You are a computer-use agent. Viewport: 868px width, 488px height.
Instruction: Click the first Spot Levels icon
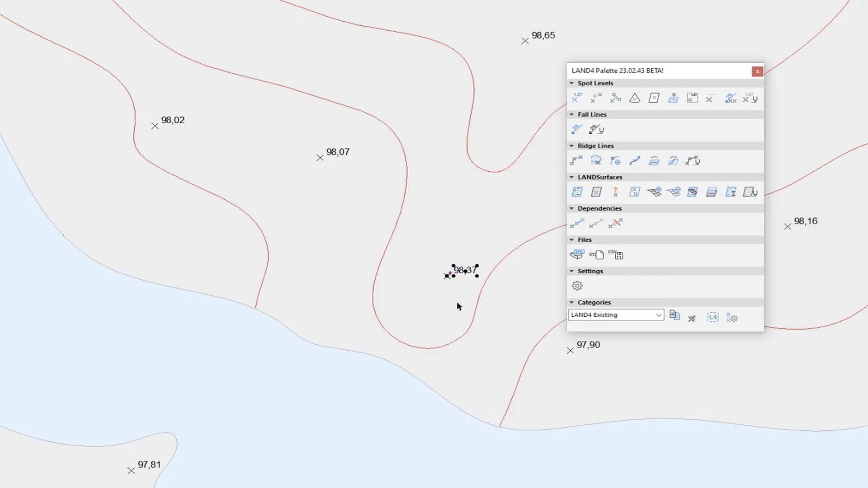(x=577, y=98)
